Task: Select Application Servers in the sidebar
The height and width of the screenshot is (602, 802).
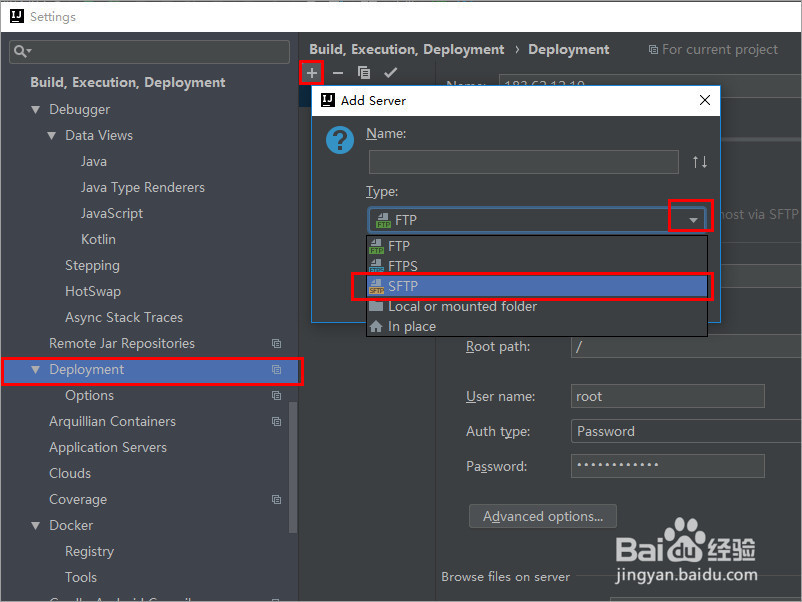Action: click(109, 447)
